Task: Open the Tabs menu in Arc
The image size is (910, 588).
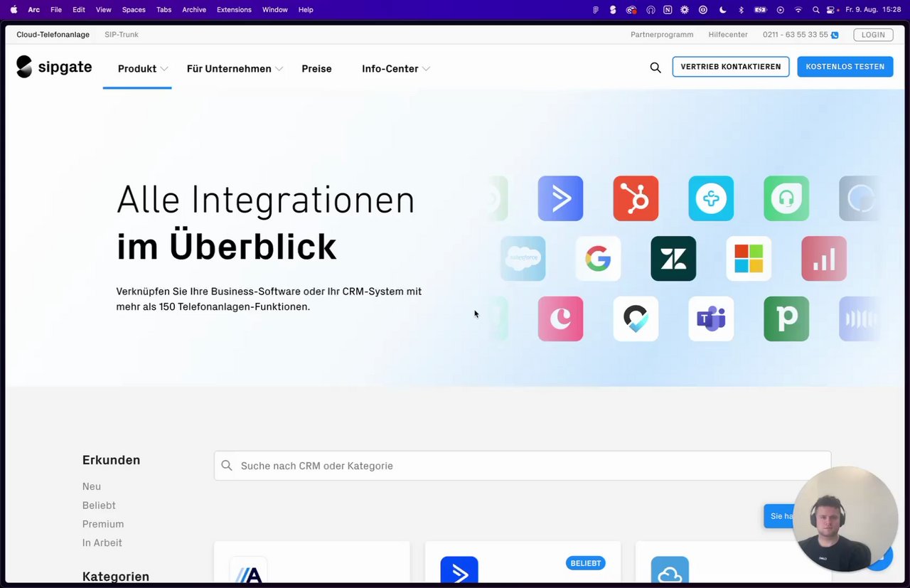Action: click(x=164, y=10)
